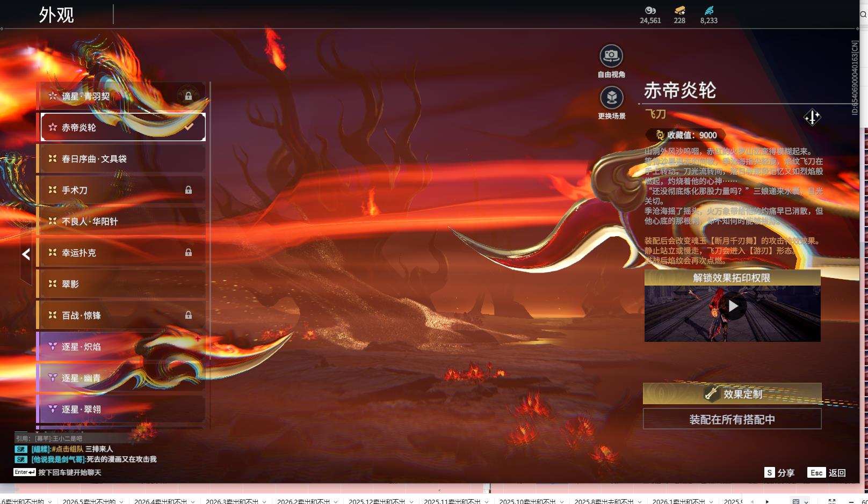Open the 2026.2卖出和不出 spreadsheet sheet tab
The height and width of the screenshot is (504, 868).
[303, 501]
